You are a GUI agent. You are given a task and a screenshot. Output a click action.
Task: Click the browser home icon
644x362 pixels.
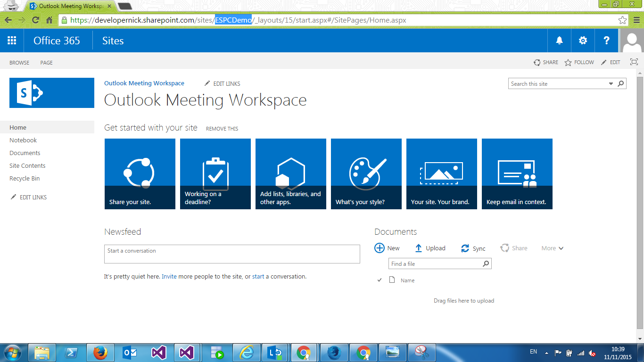point(49,20)
